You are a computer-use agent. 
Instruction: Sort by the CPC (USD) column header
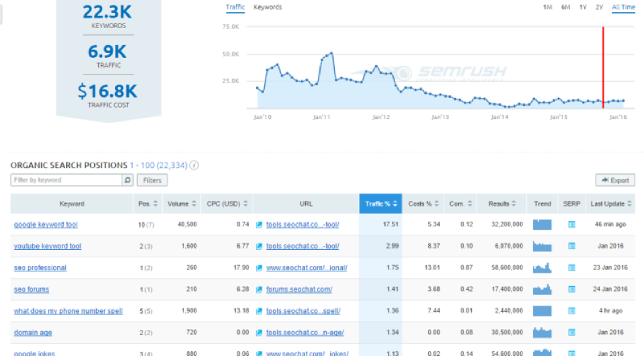click(227, 204)
